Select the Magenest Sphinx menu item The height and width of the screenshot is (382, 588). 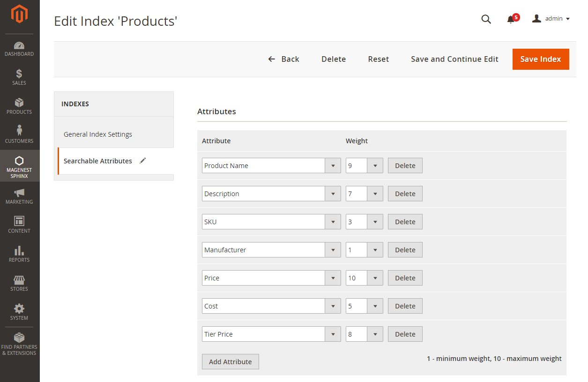pyautogui.click(x=19, y=166)
